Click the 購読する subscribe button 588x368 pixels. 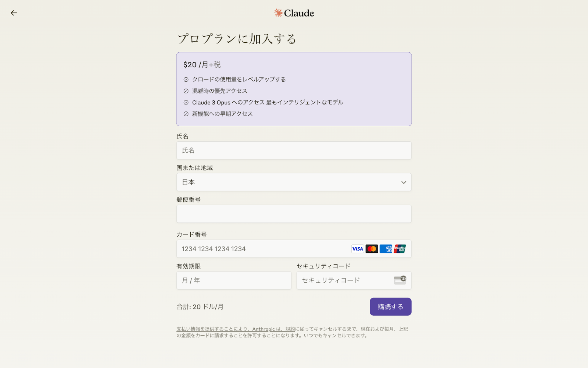pyautogui.click(x=391, y=307)
